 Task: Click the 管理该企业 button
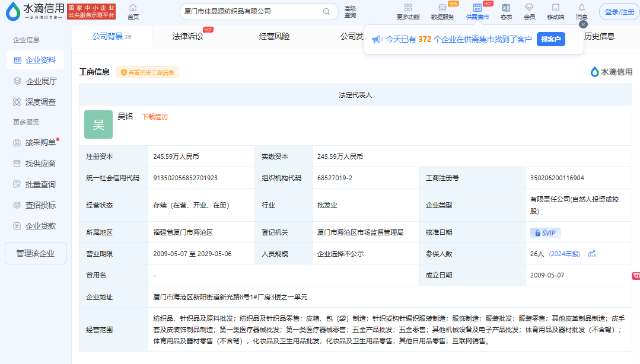(35, 253)
